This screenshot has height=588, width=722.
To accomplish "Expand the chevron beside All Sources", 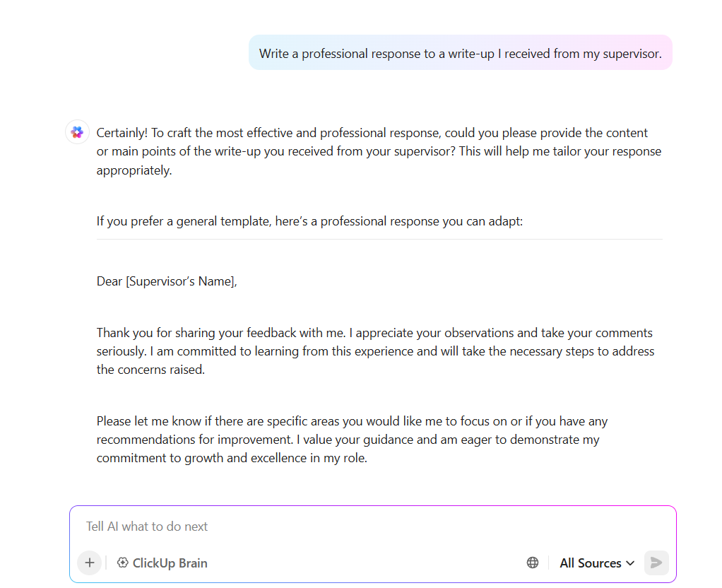I will point(630,563).
